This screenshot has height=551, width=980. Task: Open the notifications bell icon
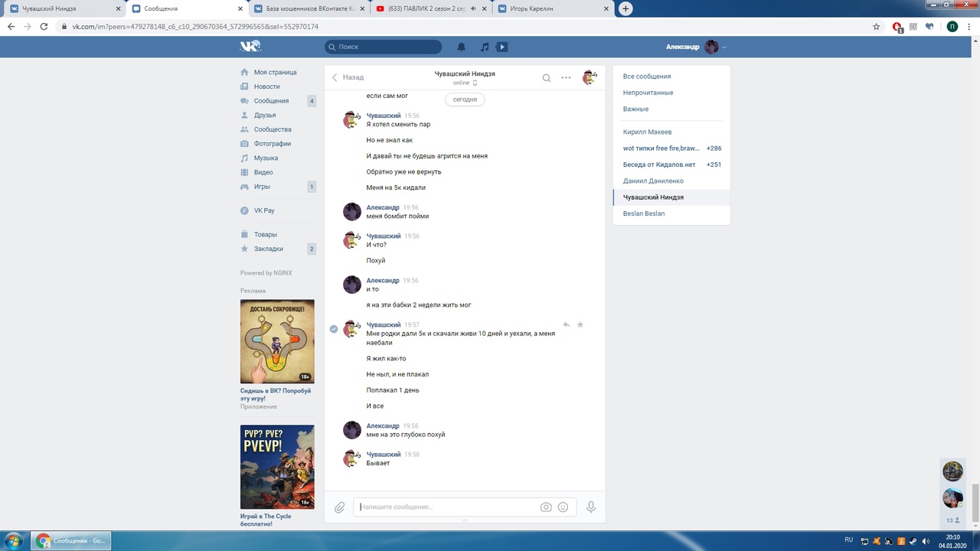coord(462,47)
